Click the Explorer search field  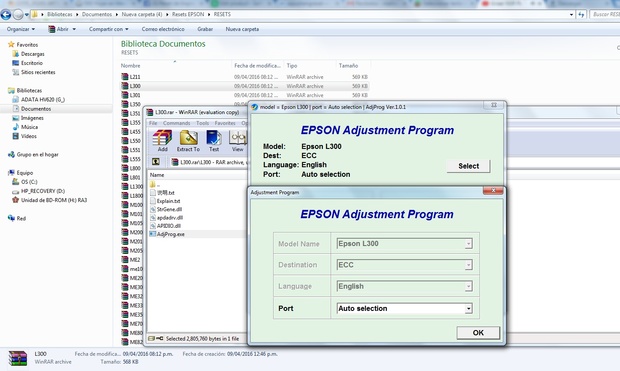(x=605, y=15)
